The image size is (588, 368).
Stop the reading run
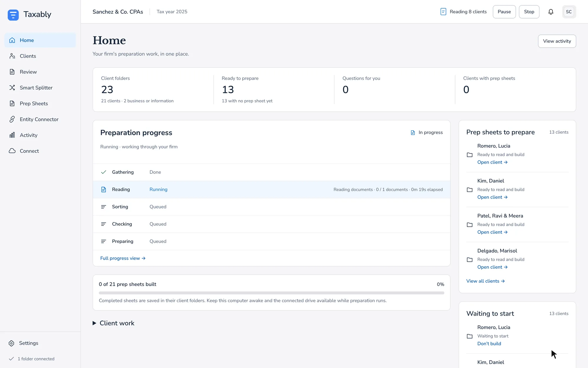[529, 12]
